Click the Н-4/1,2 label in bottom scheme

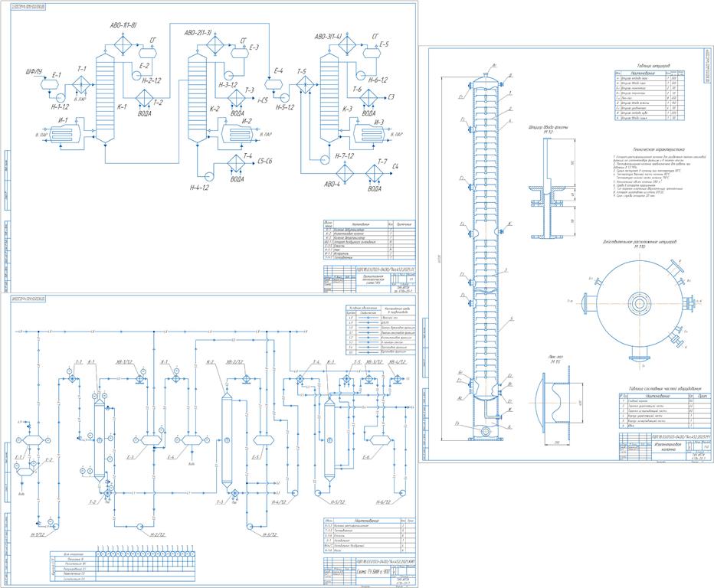[x=280, y=502]
